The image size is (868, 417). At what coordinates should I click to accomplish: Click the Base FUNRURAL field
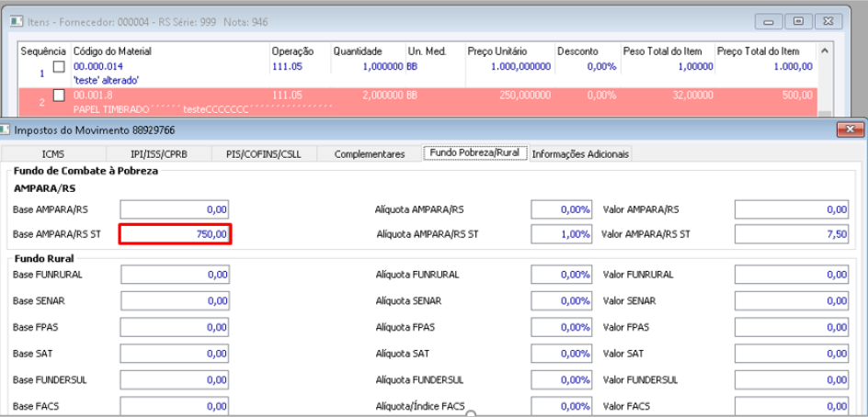175,275
